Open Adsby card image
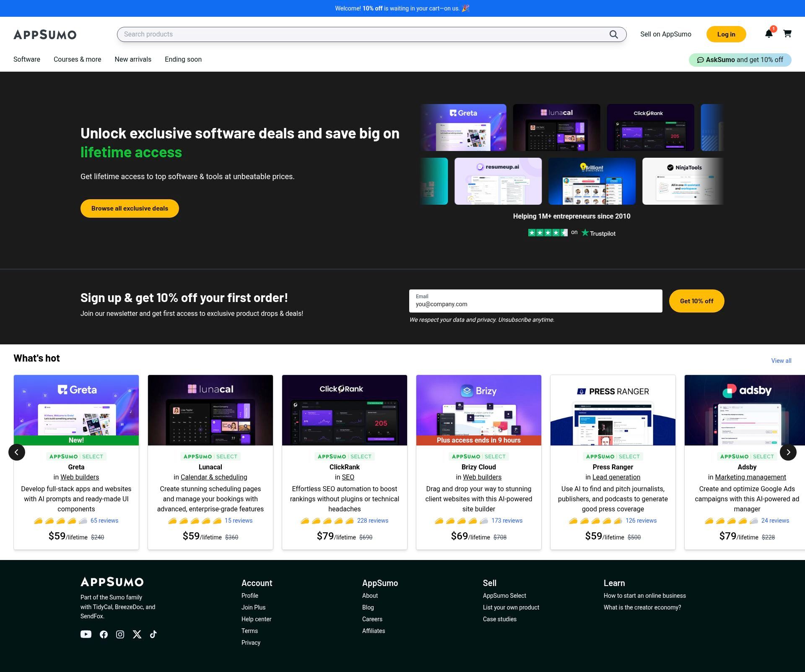The width and height of the screenshot is (805, 672). pos(745,410)
